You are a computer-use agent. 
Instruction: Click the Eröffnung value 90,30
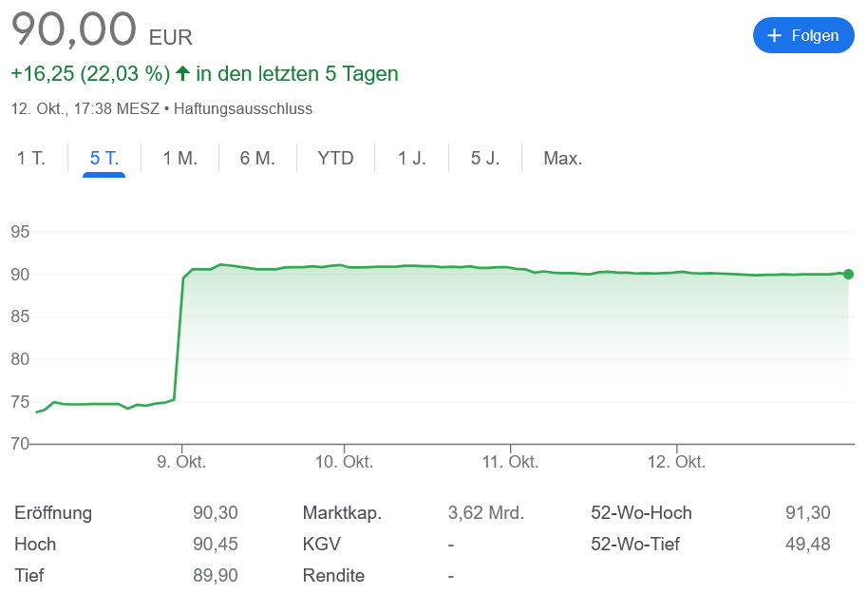pyautogui.click(x=215, y=513)
